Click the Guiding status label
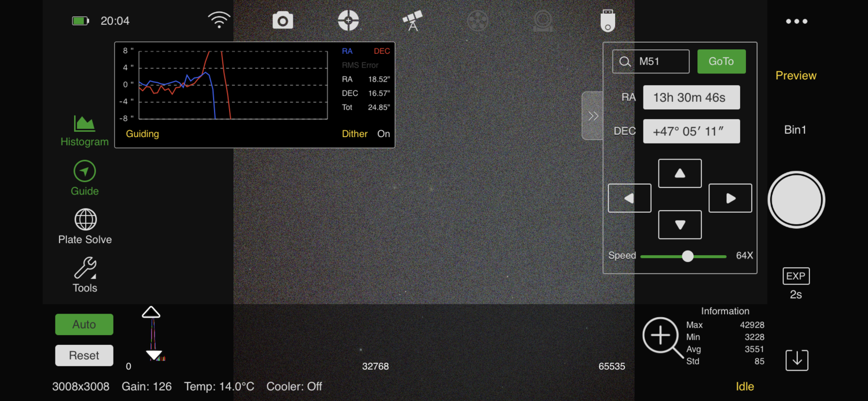 coord(142,134)
